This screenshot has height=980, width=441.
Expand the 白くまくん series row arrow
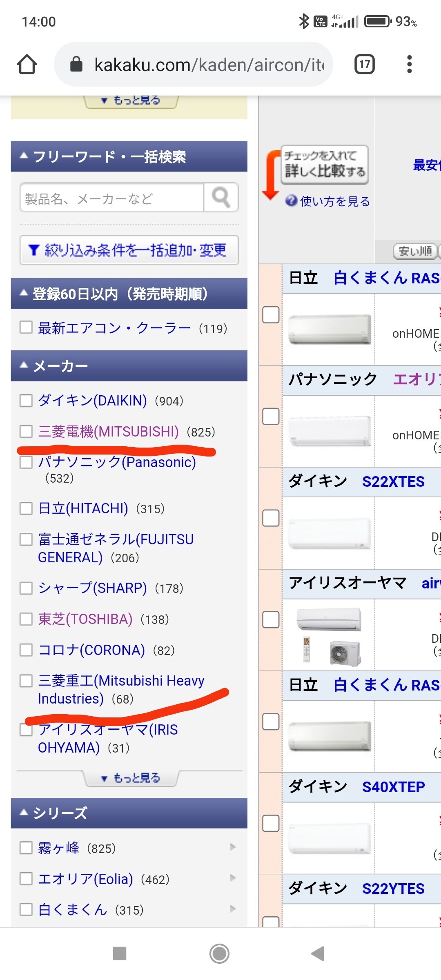[233, 909]
